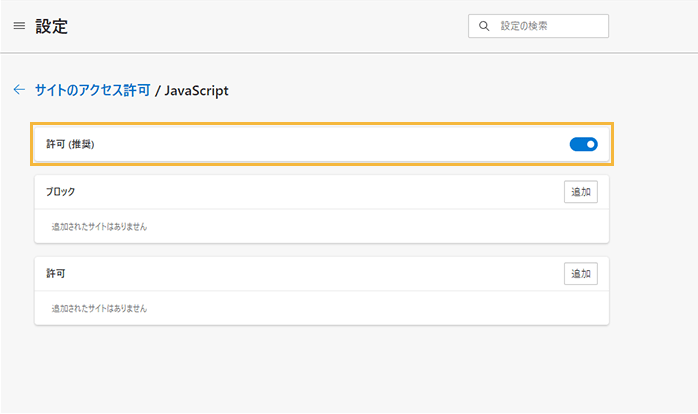Screen dimensions: 698x414
Task: Select the ブロック section heading
Action: (61, 191)
